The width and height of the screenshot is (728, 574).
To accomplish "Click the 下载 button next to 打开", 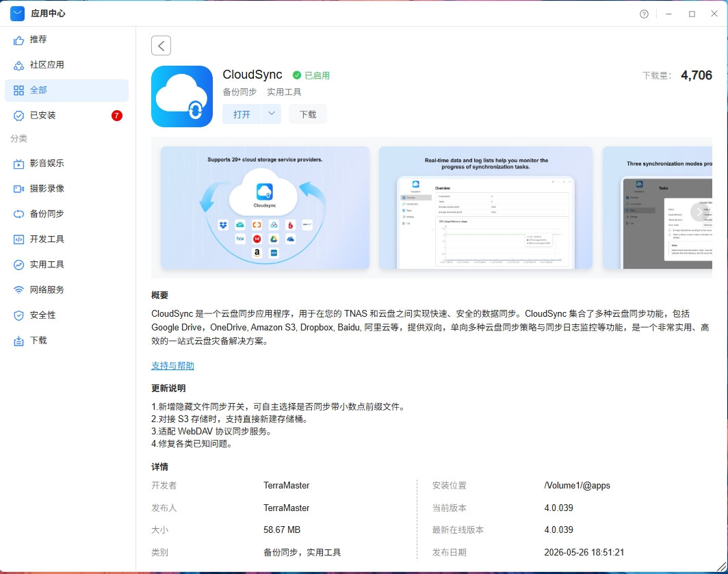I will click(x=308, y=114).
